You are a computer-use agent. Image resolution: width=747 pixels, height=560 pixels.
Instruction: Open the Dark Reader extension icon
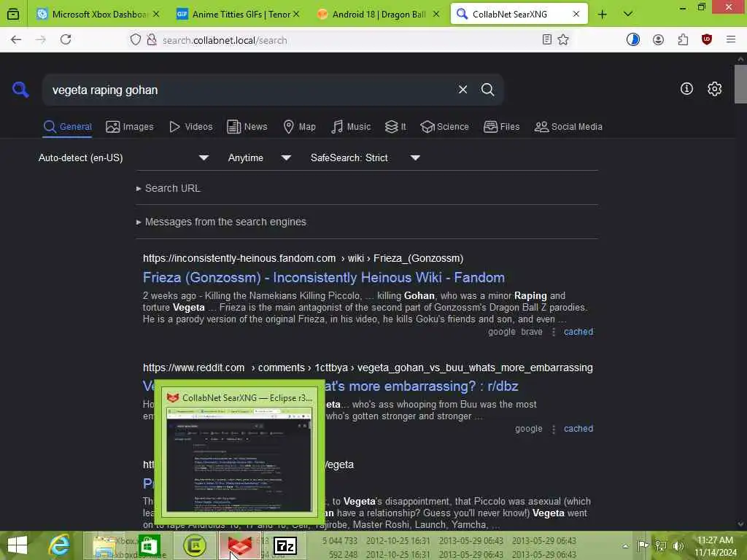click(632, 40)
